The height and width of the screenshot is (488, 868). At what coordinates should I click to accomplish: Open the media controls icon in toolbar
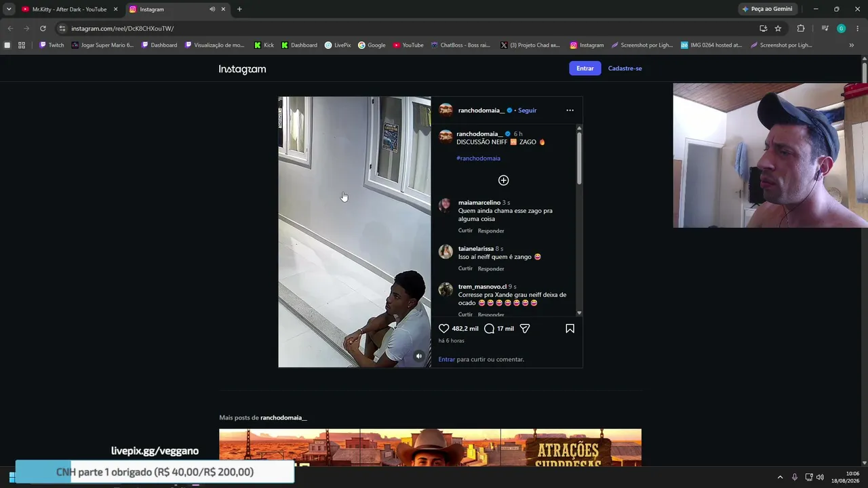click(825, 28)
